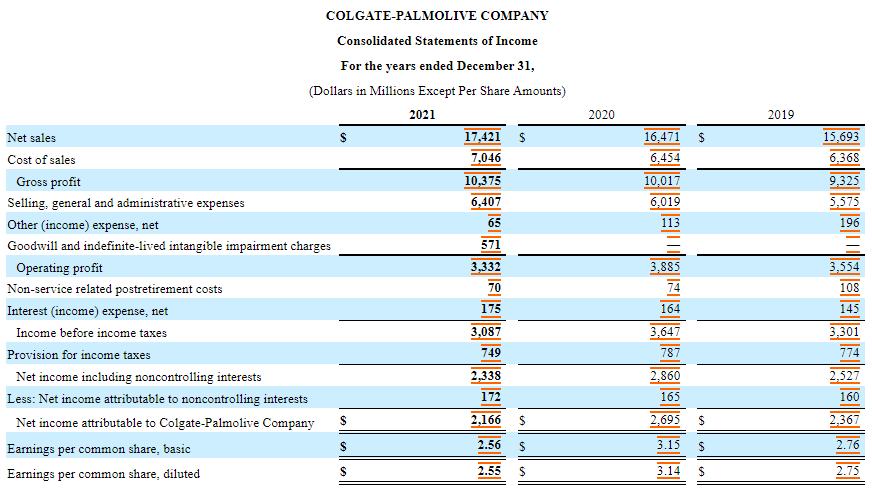
Task: Select the 'Net sales' row label
Action: point(31,138)
